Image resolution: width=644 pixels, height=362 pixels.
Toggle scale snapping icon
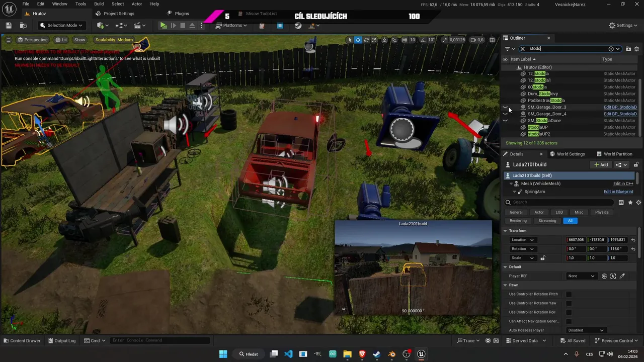click(444, 40)
